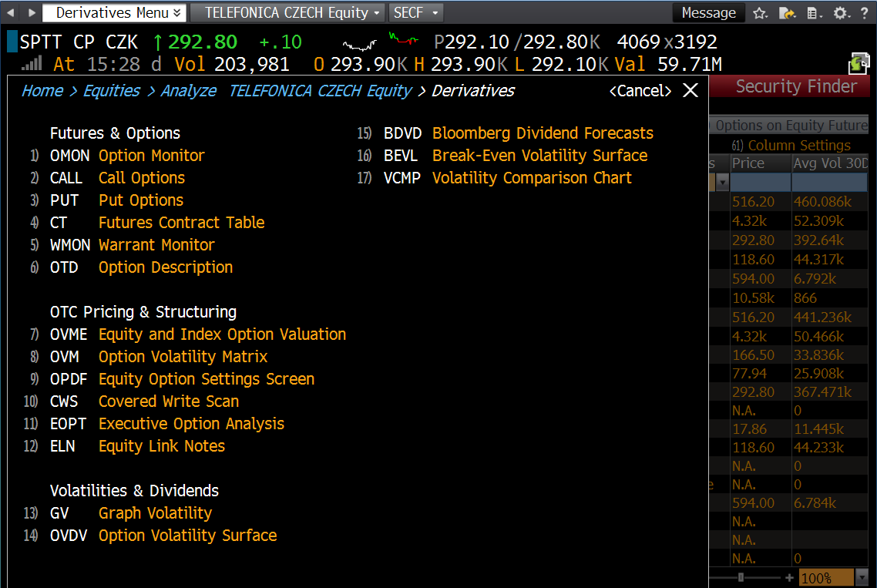Open VCMP Volatility Comparison Chart
877x588 pixels.
point(508,178)
